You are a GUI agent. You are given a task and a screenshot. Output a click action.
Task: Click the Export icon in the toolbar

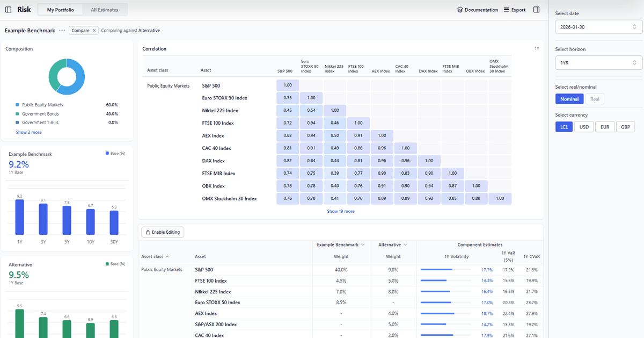(x=507, y=9)
